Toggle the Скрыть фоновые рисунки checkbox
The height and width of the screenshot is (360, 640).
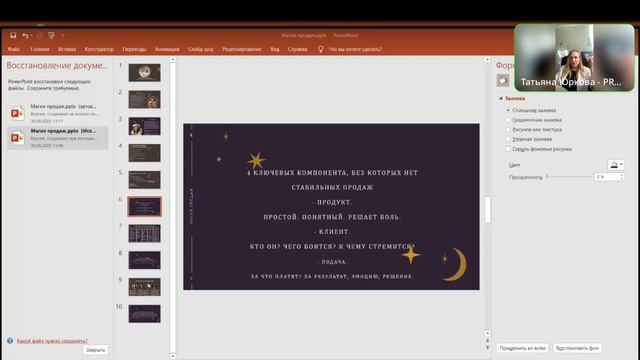(x=508, y=149)
